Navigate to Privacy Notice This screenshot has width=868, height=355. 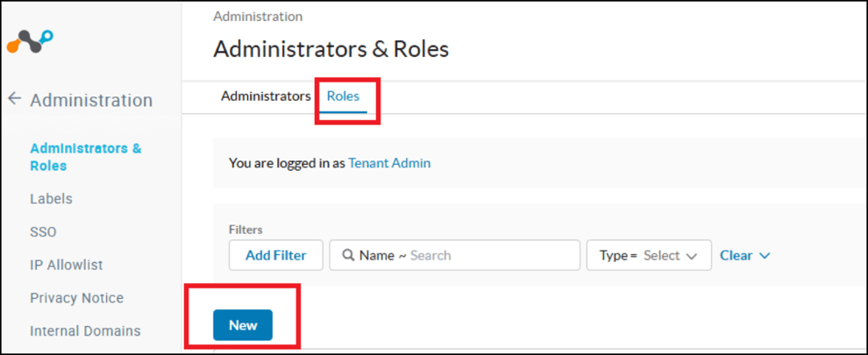76,298
